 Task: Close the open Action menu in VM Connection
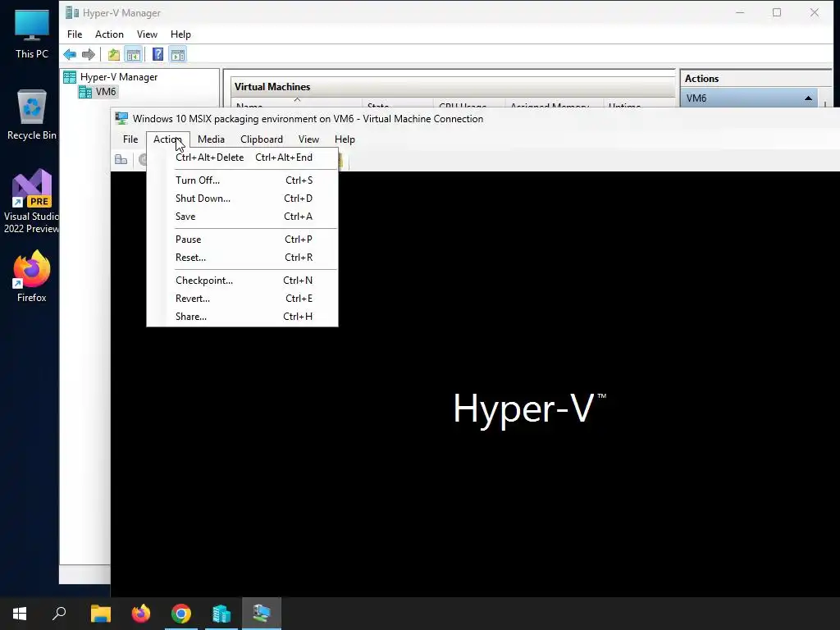(167, 139)
